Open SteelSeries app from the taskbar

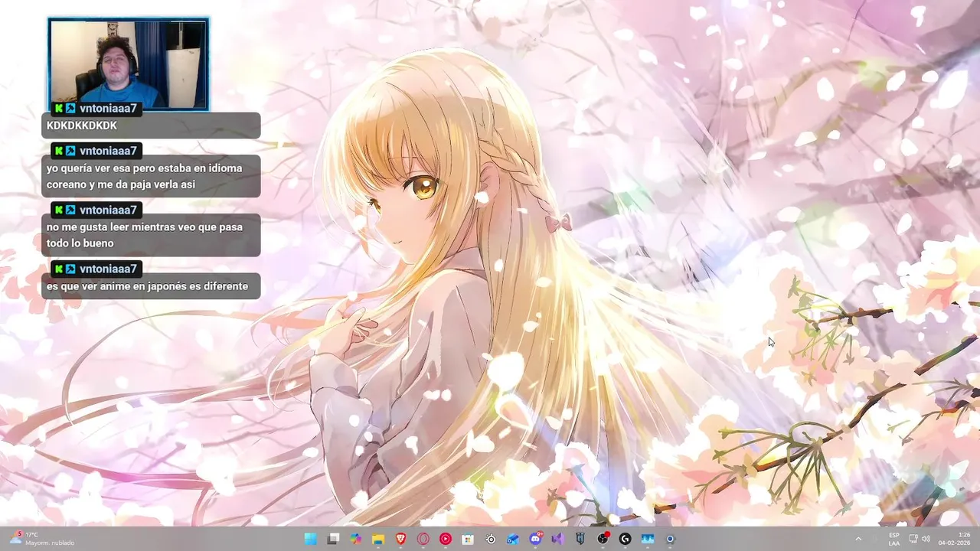[x=490, y=539]
